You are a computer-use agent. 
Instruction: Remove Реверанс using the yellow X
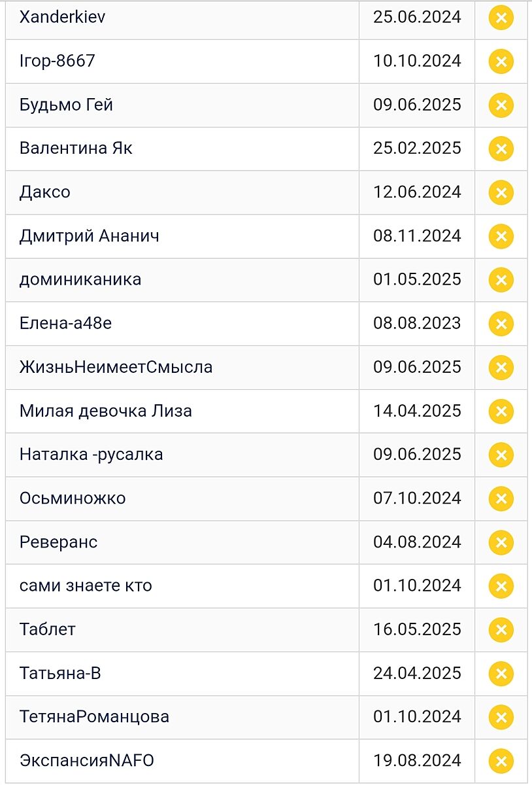[x=501, y=542]
